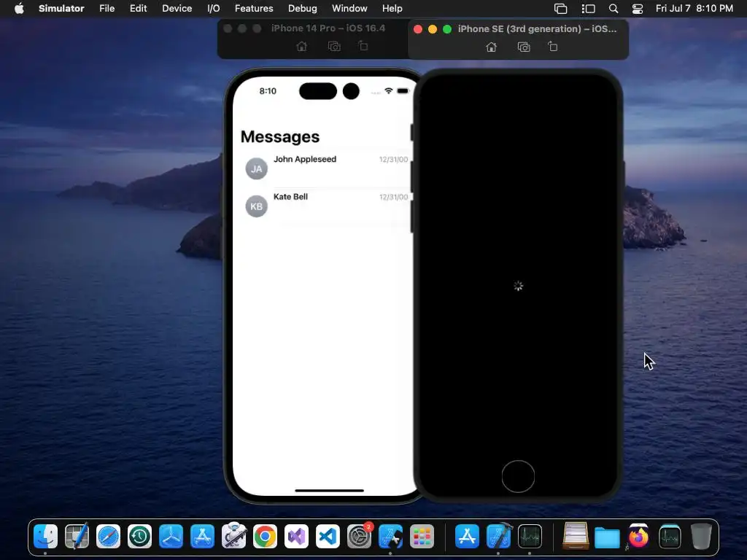The height and width of the screenshot is (560, 747).
Task: Click screen mirroring icon in menu bar
Action: click(561, 9)
